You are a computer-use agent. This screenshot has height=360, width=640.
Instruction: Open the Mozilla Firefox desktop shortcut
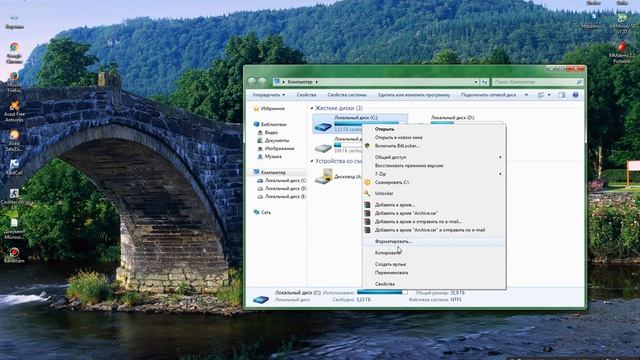[x=14, y=82]
